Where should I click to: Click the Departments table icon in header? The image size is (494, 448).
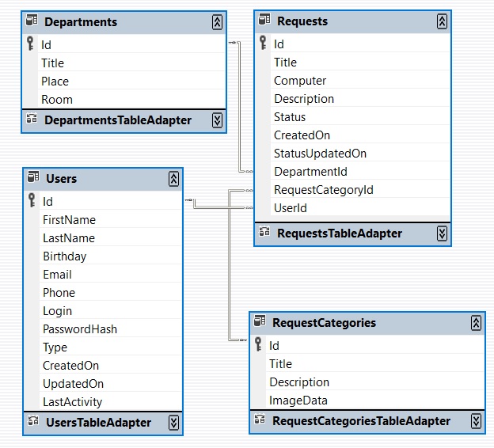pos(32,22)
